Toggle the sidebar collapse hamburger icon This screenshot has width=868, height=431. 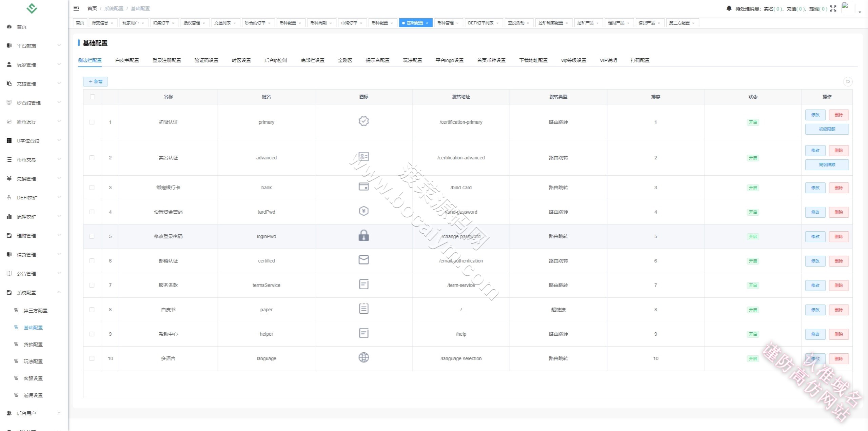[x=76, y=8]
